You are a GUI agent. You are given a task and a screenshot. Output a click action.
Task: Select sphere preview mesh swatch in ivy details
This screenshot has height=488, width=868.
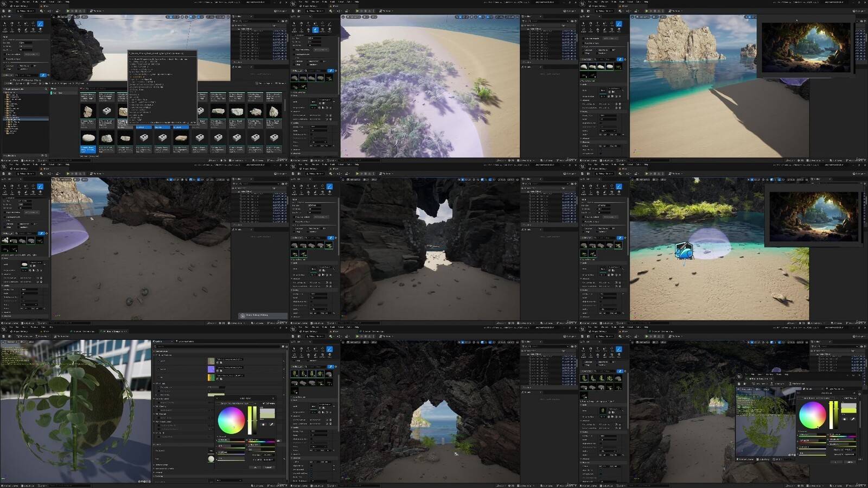(211, 459)
